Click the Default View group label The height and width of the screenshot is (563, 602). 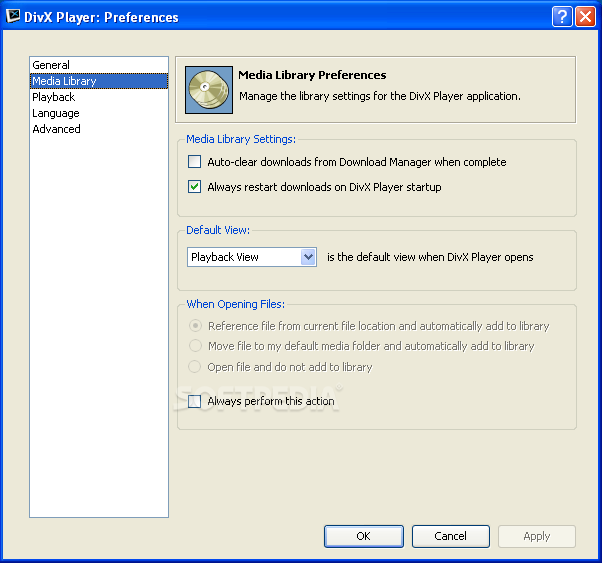(218, 230)
